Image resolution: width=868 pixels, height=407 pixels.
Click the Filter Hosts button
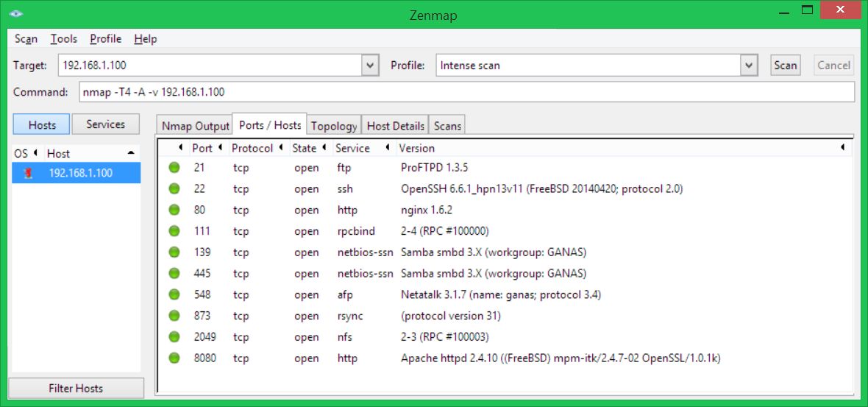(x=76, y=388)
